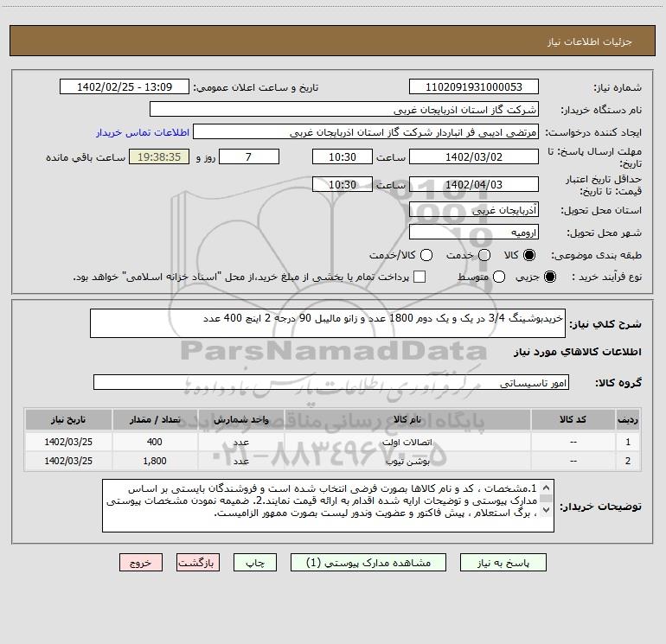Click row number 1 cell
The image size is (666, 644).
point(628,442)
